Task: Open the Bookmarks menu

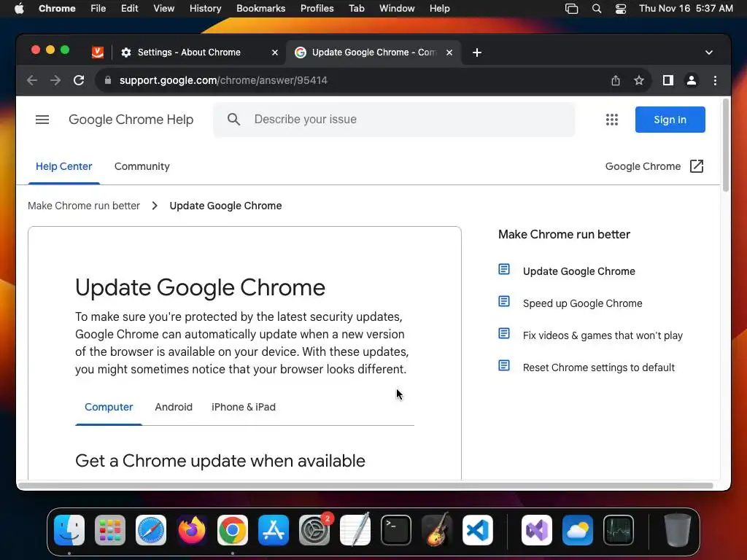Action: click(x=260, y=9)
